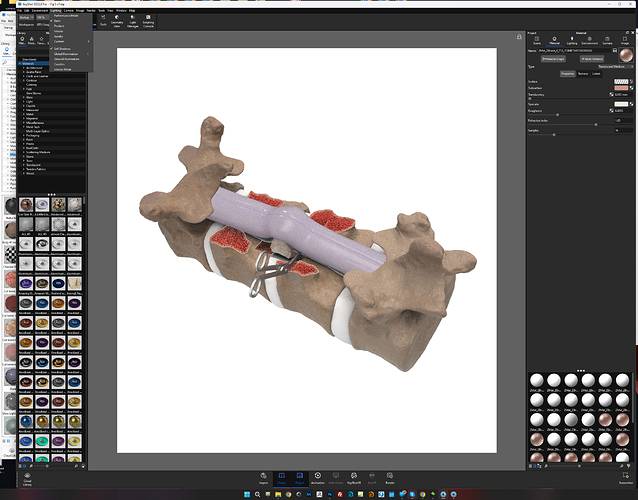Save material to library icon beside Name
638x500 pixels.
(615, 50)
